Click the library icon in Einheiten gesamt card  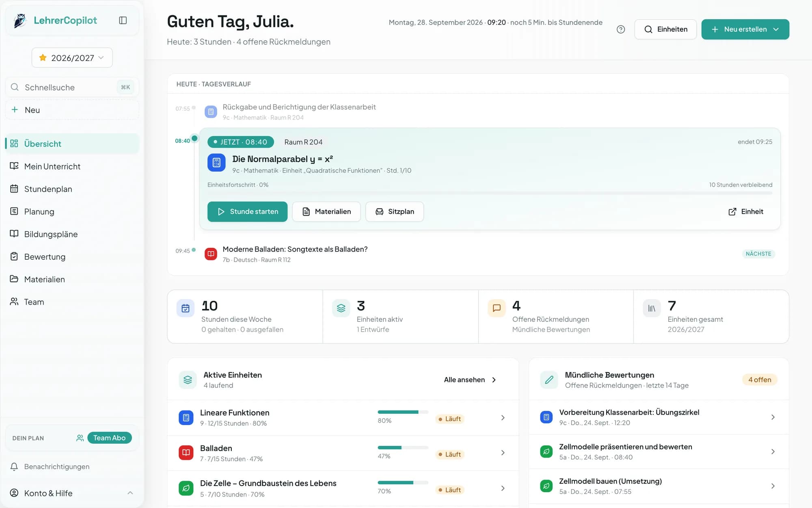click(x=652, y=308)
